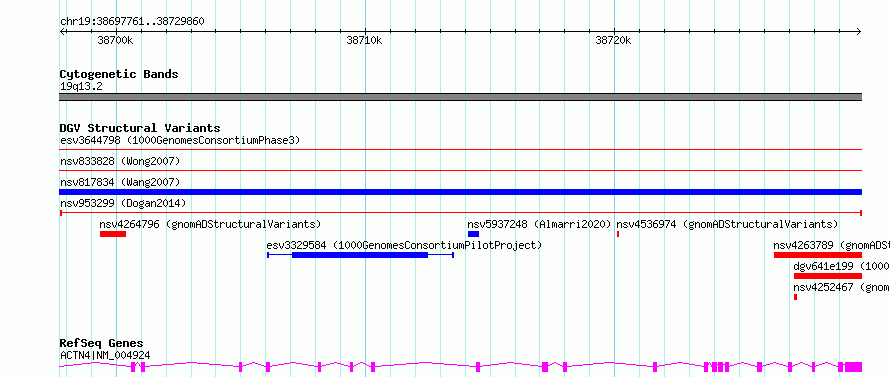
Task: Select the thick blue esv3329584 variant bar
Action: point(360,255)
